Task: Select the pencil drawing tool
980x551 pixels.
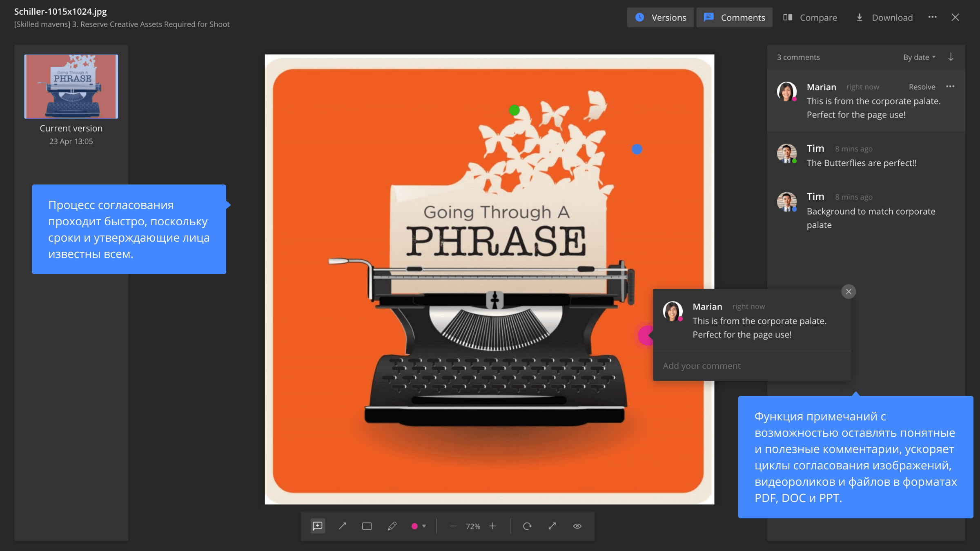Action: pos(392,526)
